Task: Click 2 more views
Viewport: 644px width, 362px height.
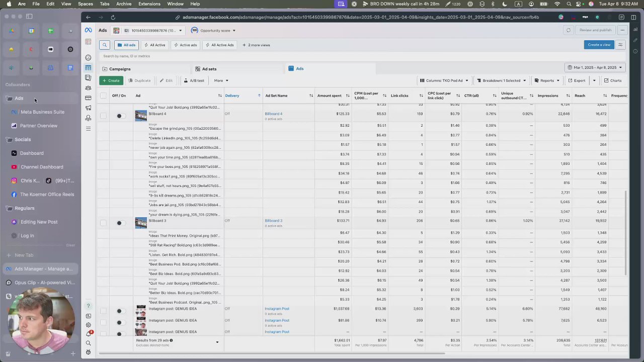Action: tap(256, 45)
